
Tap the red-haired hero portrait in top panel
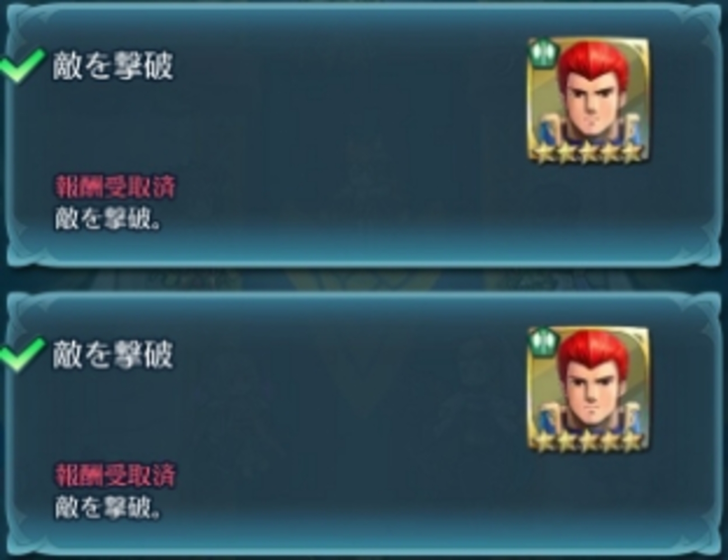pos(588,101)
